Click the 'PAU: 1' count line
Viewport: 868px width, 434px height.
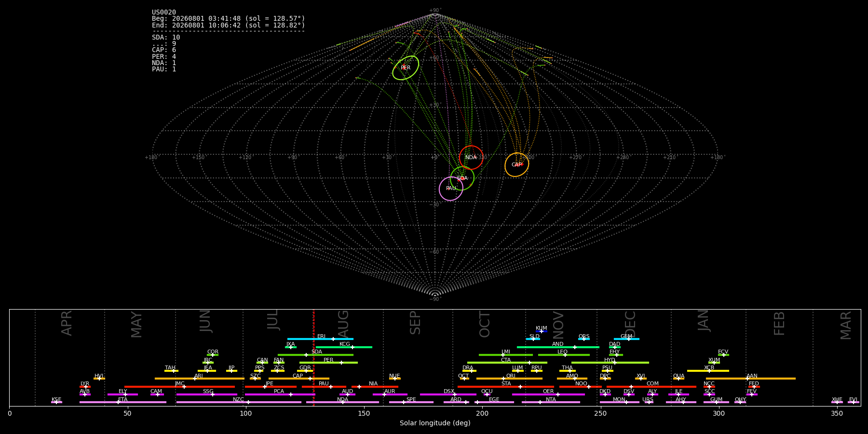click(164, 69)
